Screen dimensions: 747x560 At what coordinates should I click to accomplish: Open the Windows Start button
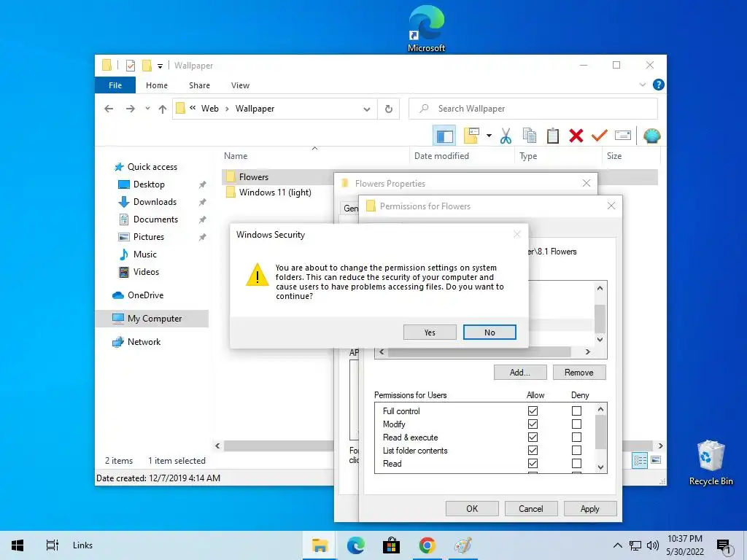coord(18,545)
